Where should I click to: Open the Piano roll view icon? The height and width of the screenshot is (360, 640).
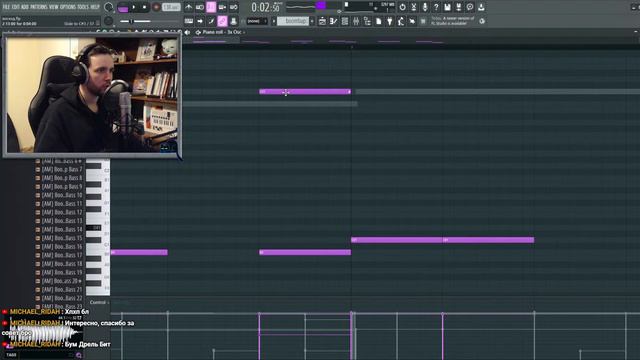[x=333, y=21]
